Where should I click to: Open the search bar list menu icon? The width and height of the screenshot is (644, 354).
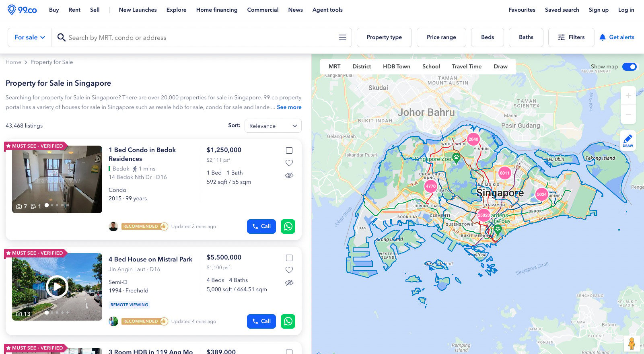coord(343,37)
